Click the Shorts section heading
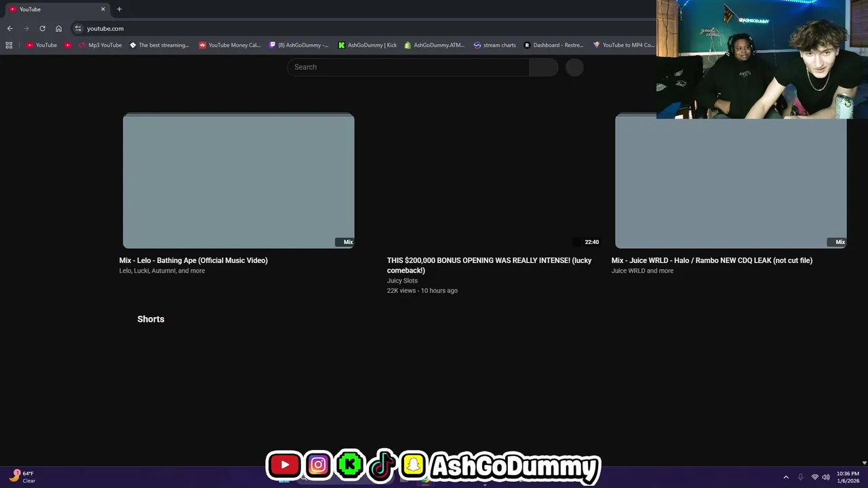This screenshot has width=868, height=488. (151, 319)
